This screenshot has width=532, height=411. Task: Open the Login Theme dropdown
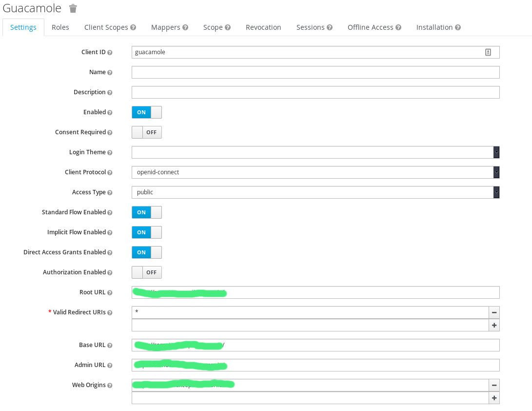(315, 152)
